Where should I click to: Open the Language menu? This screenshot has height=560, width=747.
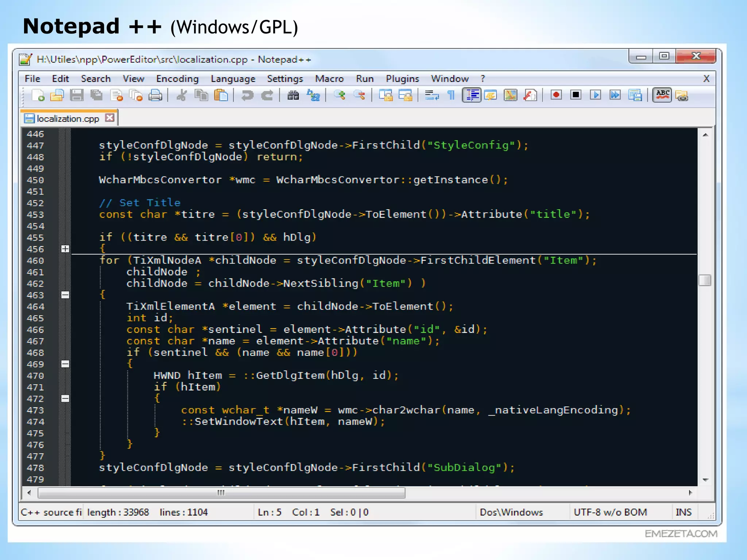tap(233, 79)
